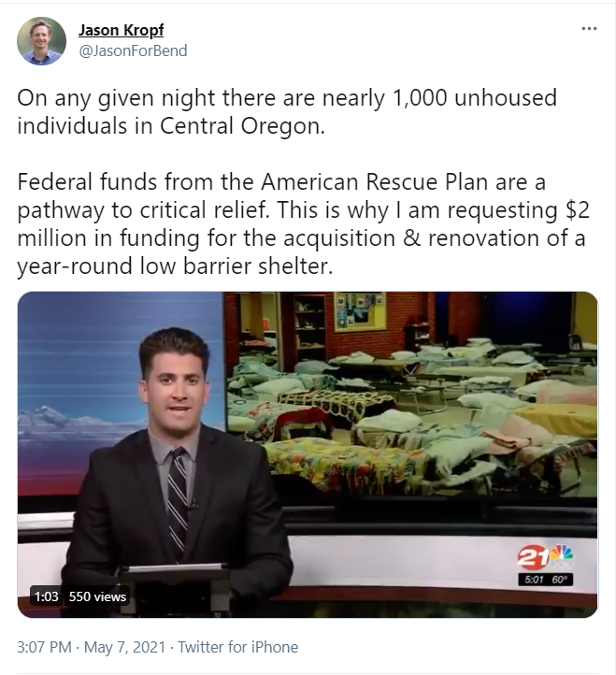Viewport: 616px width, 675px height.
Task: Click the 550 views counter
Action: click(x=97, y=596)
